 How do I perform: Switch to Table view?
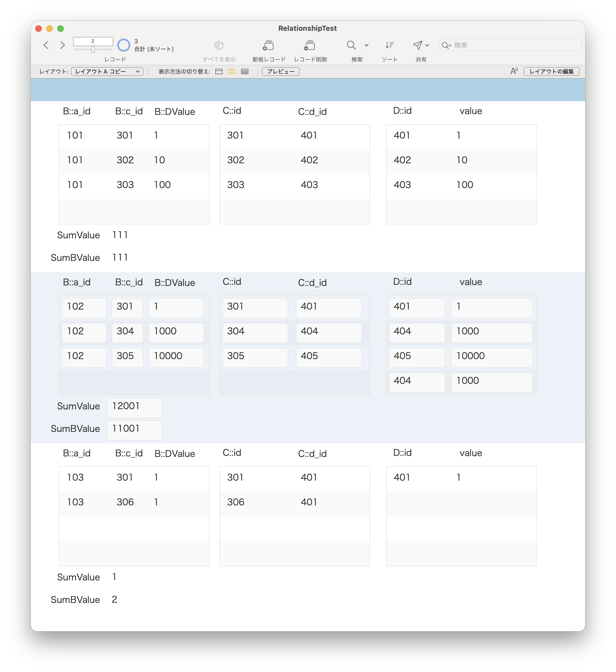(x=245, y=72)
